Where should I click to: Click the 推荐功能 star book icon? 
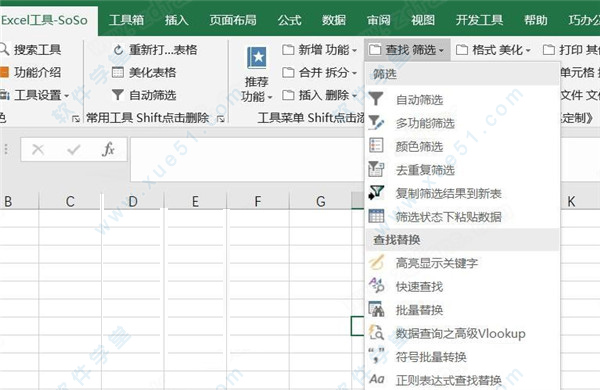[257, 58]
